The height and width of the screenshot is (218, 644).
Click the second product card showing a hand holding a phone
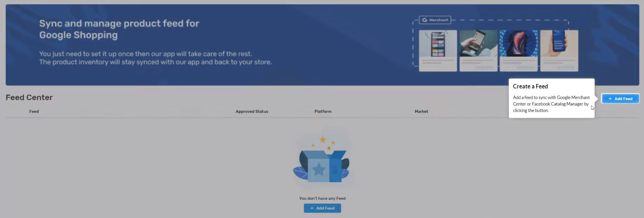[478, 51]
